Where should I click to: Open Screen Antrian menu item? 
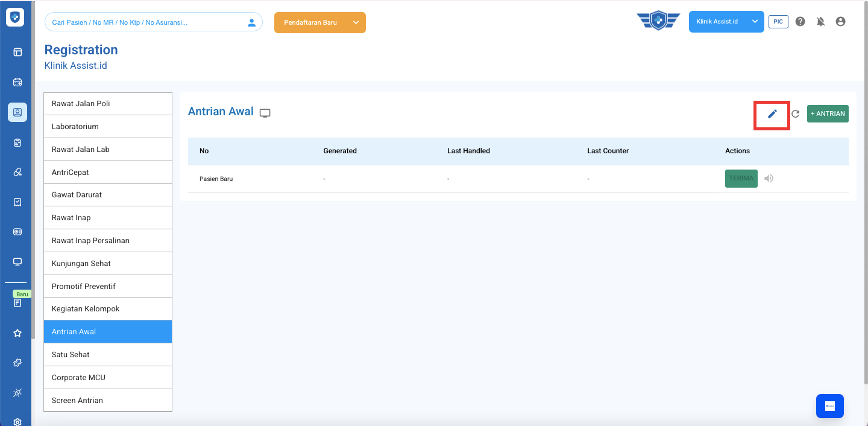click(x=108, y=401)
